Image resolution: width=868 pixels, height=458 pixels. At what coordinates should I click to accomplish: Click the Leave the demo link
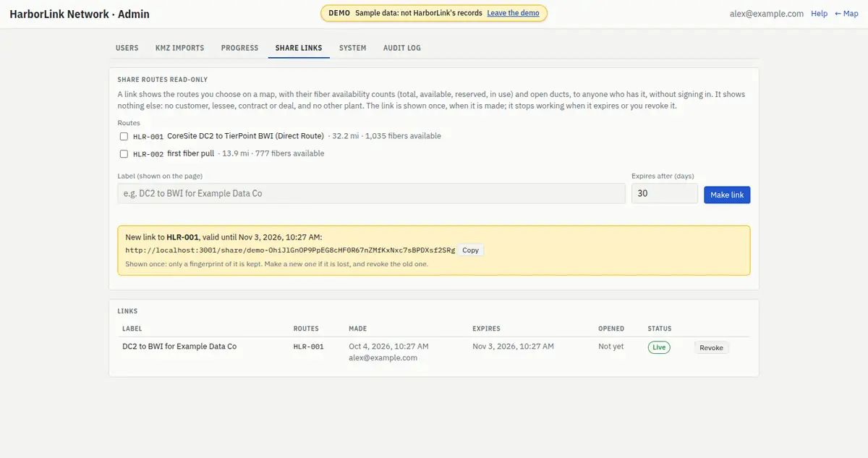(x=513, y=13)
